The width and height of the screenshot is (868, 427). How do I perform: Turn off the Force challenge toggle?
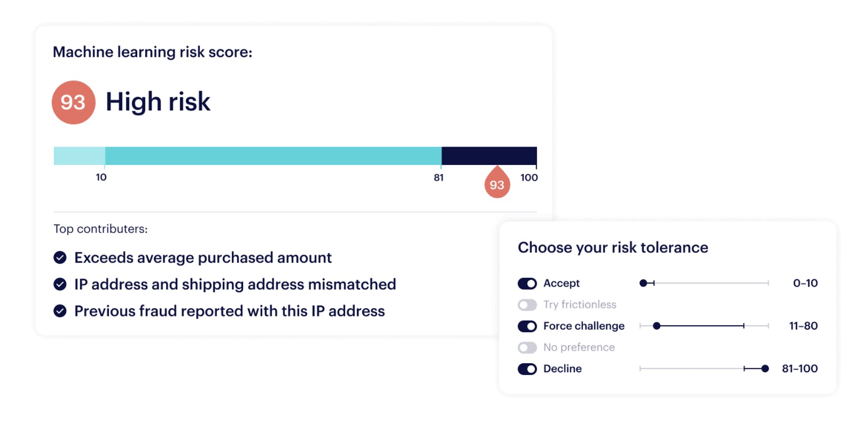(x=527, y=326)
